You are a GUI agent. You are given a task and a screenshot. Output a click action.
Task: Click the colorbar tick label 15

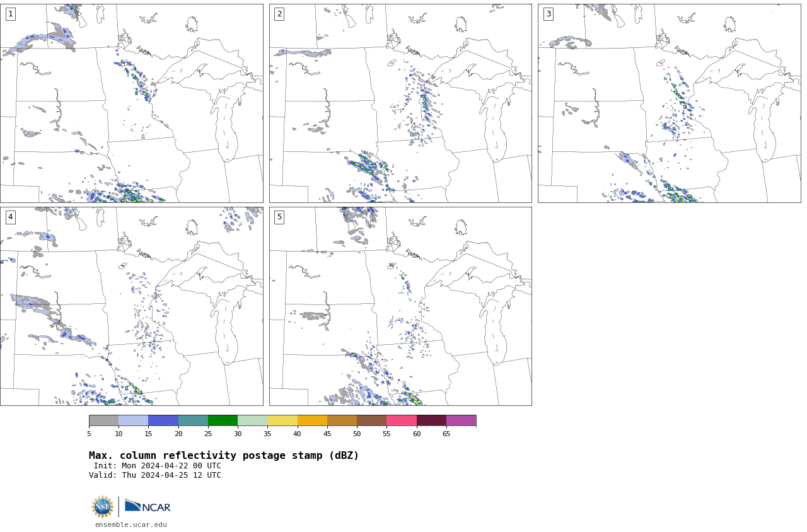pyautogui.click(x=148, y=434)
